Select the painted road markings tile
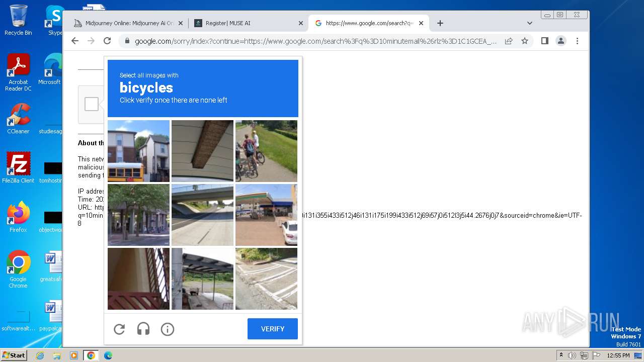Viewport: 644px width, 362px height. click(266, 279)
